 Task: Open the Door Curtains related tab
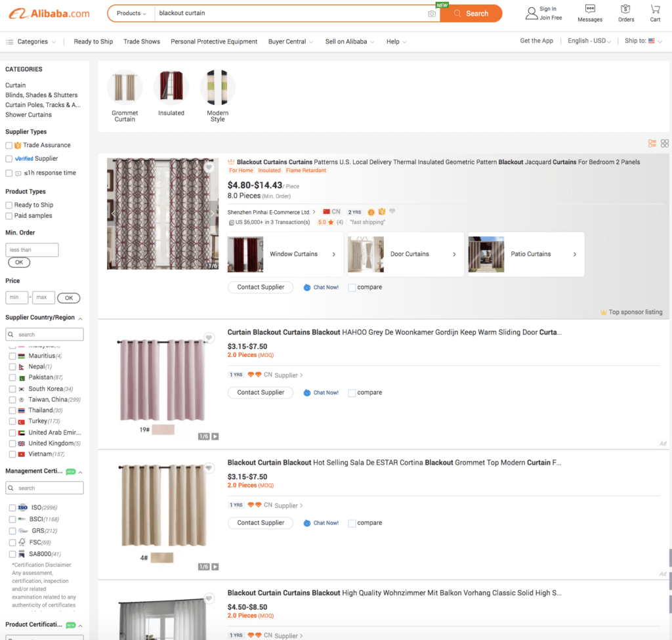click(x=406, y=254)
